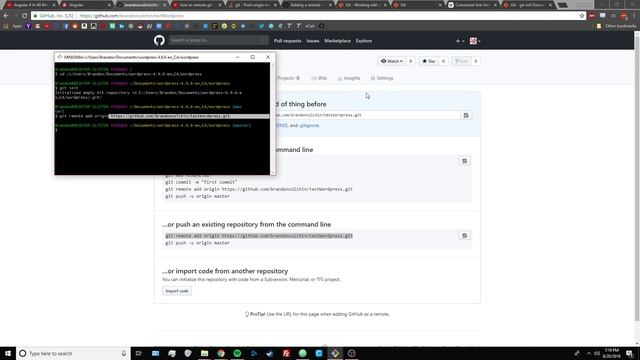Bookmark this page with the star icon
Image resolution: width=640 pixels, height=360 pixels.
point(582,16)
